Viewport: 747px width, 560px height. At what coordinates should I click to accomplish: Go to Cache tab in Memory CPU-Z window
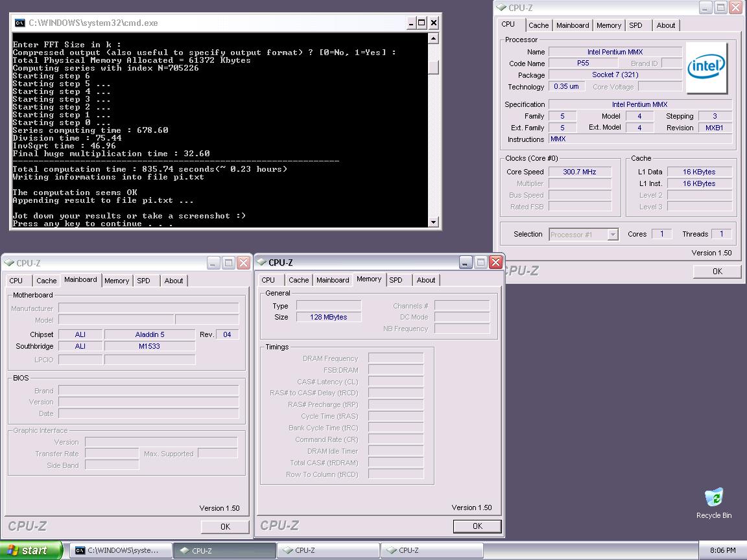[299, 280]
